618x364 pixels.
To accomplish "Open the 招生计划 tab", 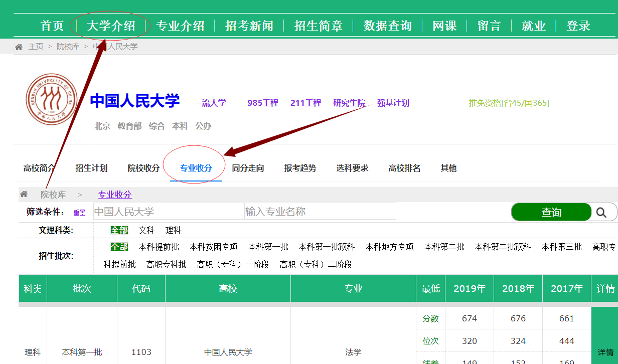I will pyautogui.click(x=91, y=168).
